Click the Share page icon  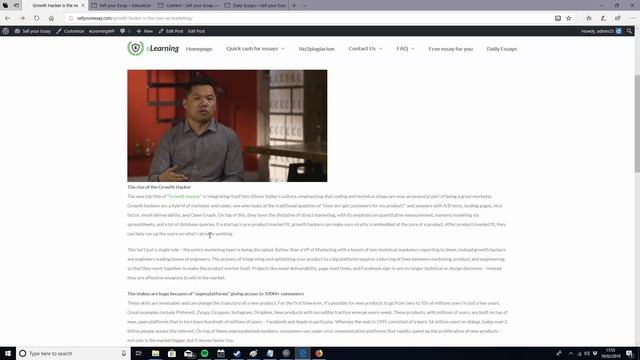click(x=618, y=18)
